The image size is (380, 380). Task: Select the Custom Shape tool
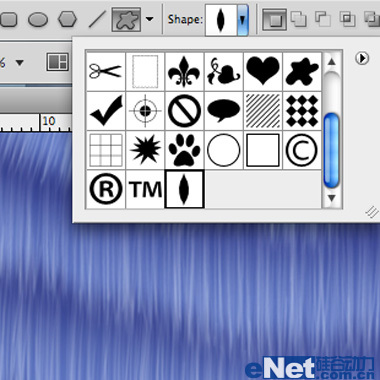126,20
